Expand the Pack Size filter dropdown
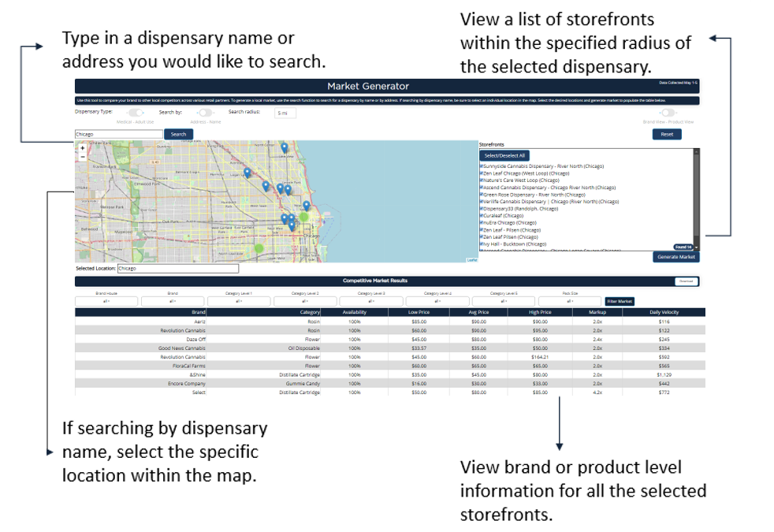Image resolution: width=774 pixels, height=532 pixels. (x=568, y=301)
